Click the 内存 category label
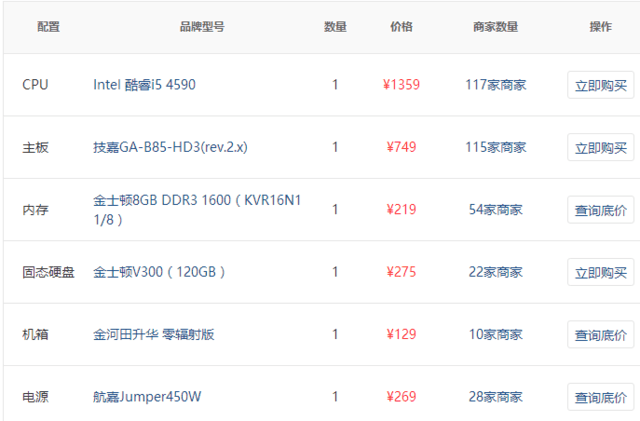 (x=35, y=209)
